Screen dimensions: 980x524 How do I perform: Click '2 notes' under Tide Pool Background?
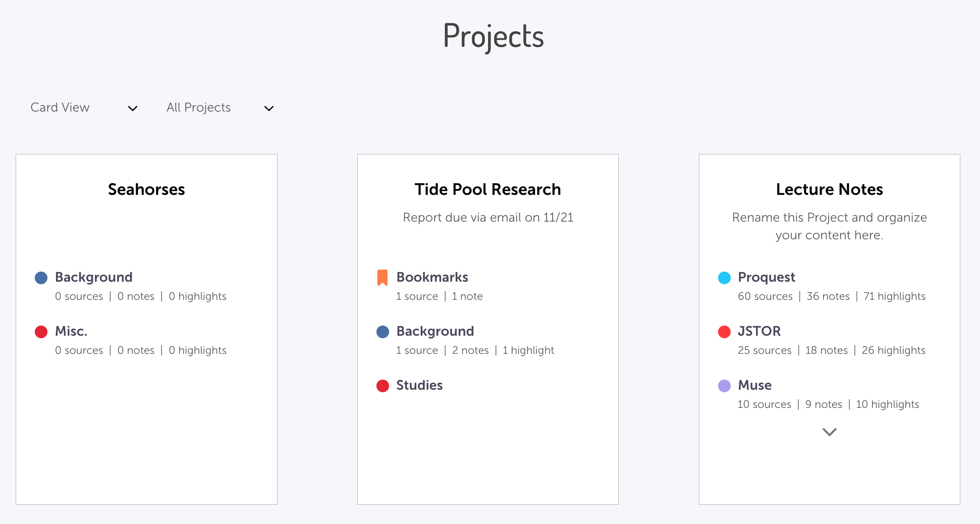pos(470,350)
